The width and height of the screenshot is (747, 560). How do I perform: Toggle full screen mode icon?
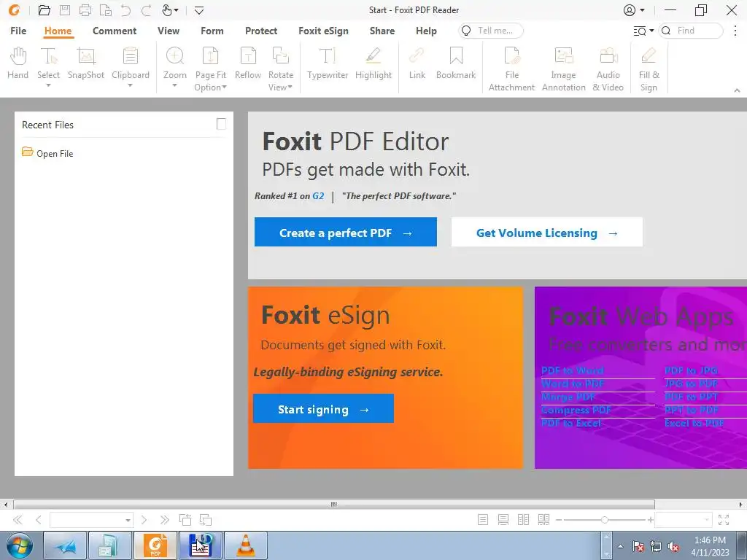click(723, 519)
